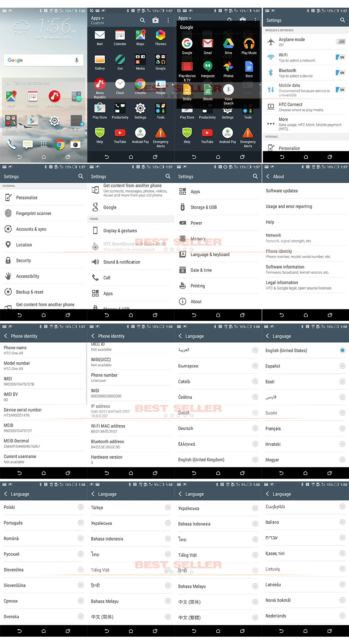Open Accounts & sync settings

(44, 229)
